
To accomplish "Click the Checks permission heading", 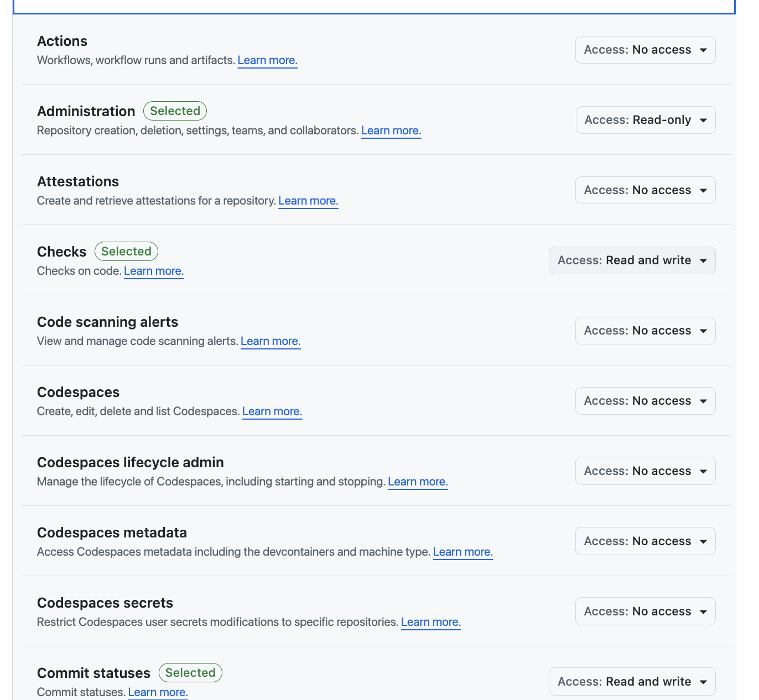I will click(x=61, y=252).
